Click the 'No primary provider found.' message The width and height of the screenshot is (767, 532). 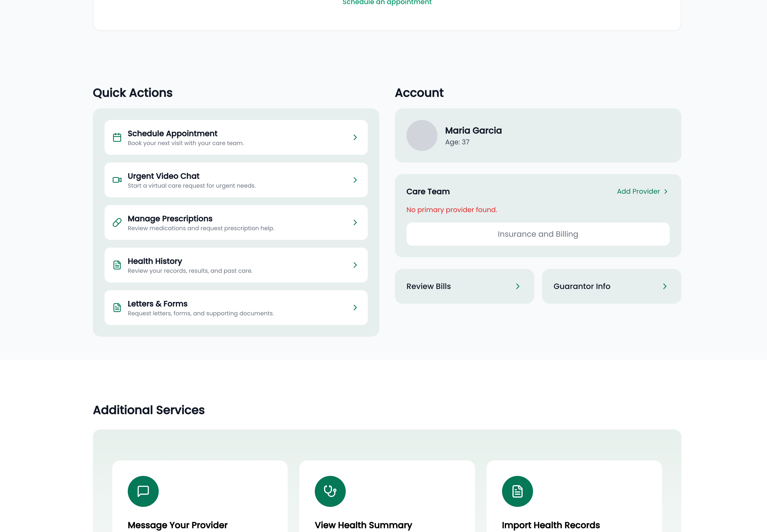tap(452, 210)
